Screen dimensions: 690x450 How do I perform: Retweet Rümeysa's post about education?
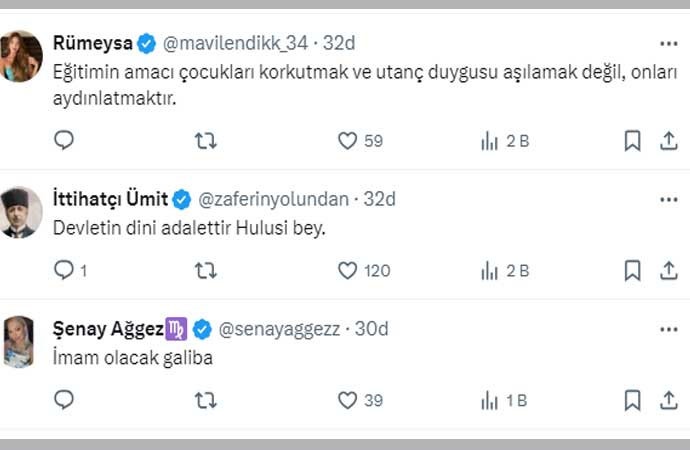point(205,141)
